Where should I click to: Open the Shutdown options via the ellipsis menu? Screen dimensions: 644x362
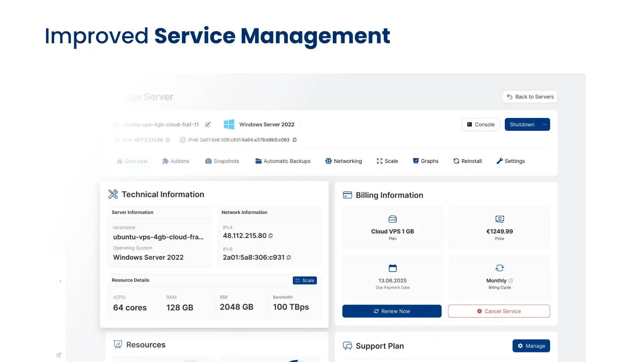[x=545, y=124]
